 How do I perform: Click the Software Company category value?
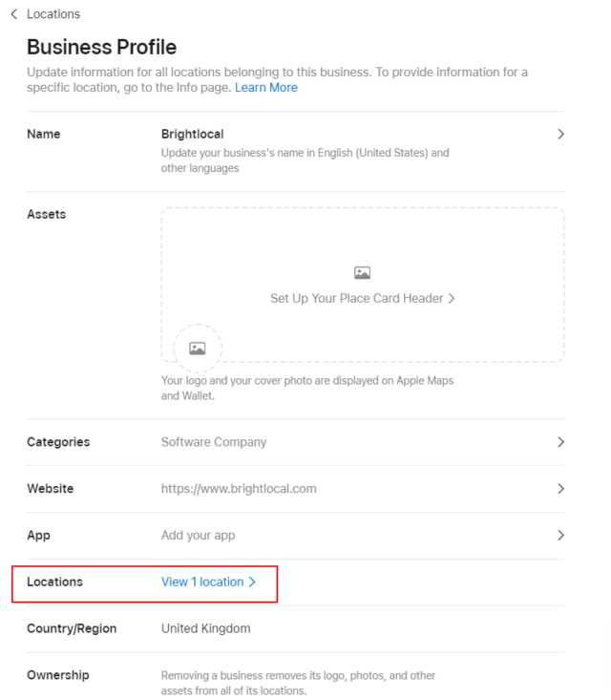[x=214, y=442]
